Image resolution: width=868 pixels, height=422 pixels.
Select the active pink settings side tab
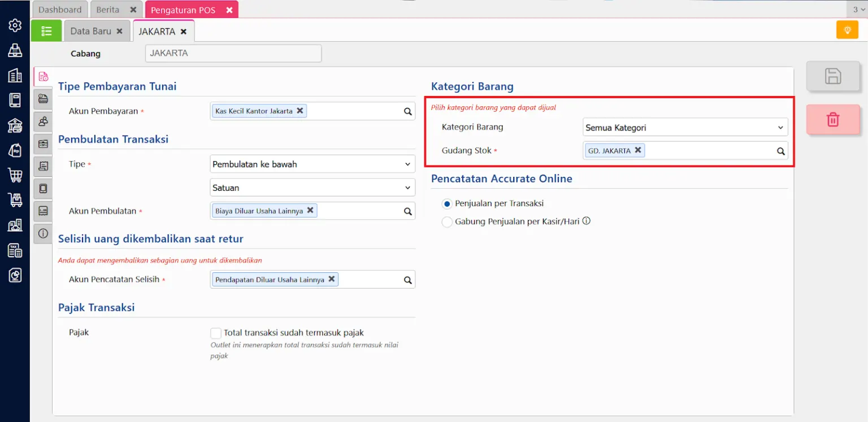43,77
